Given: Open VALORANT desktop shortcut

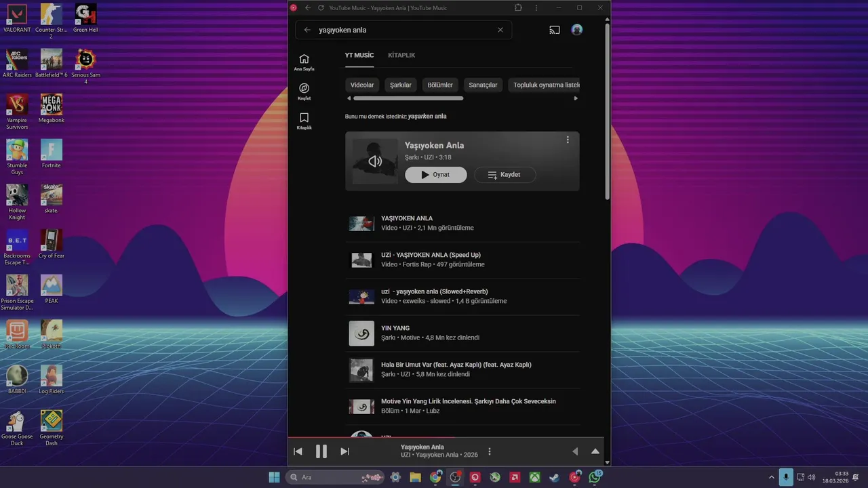Looking at the screenshot, I should (x=17, y=18).
